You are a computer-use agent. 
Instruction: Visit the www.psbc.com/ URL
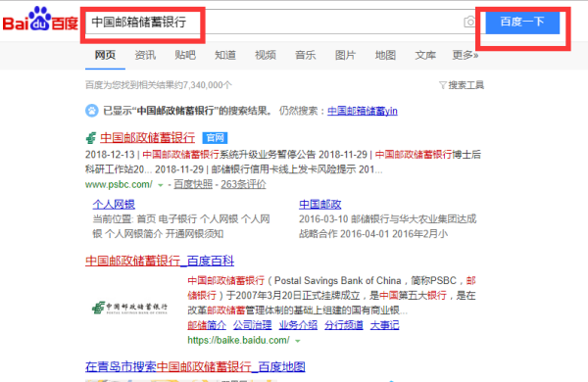(x=119, y=184)
